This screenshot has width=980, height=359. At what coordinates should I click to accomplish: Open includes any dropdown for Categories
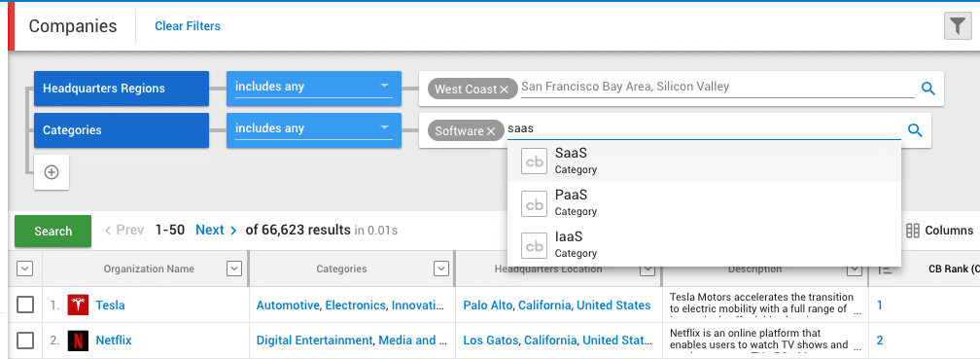pyautogui.click(x=314, y=130)
